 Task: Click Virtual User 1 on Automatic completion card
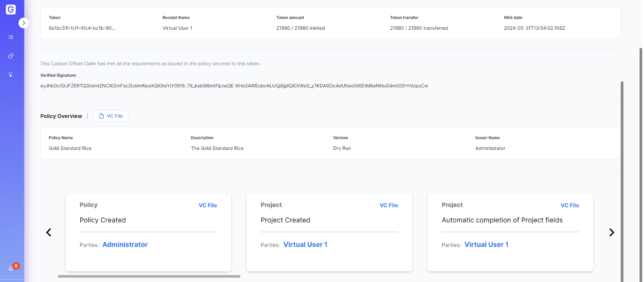coord(486,245)
